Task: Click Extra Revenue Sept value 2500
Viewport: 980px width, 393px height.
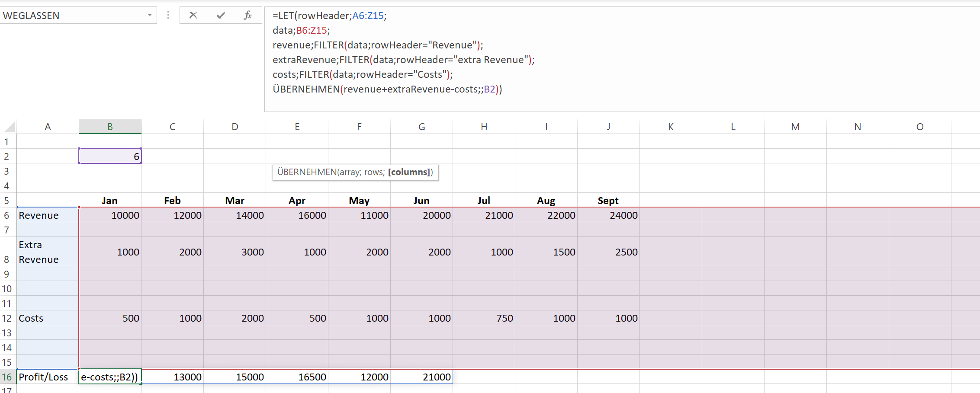Action: coord(608,251)
